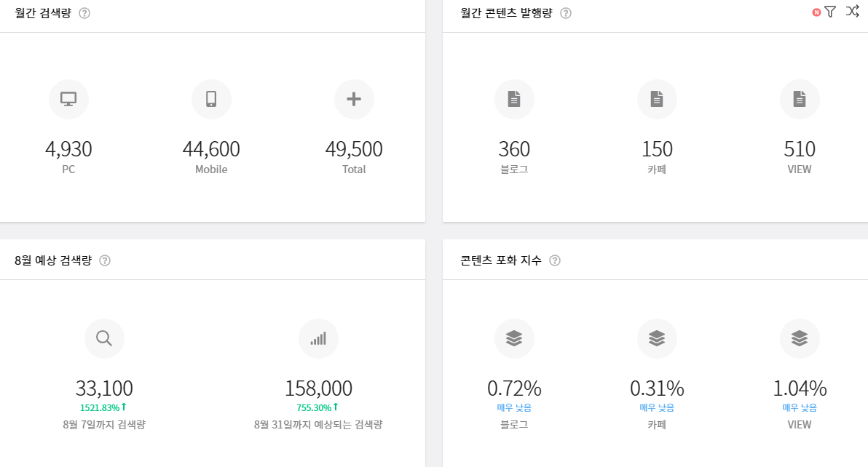Select the bar chart icon above 158,000
The width and height of the screenshot is (868, 467).
pyautogui.click(x=318, y=338)
